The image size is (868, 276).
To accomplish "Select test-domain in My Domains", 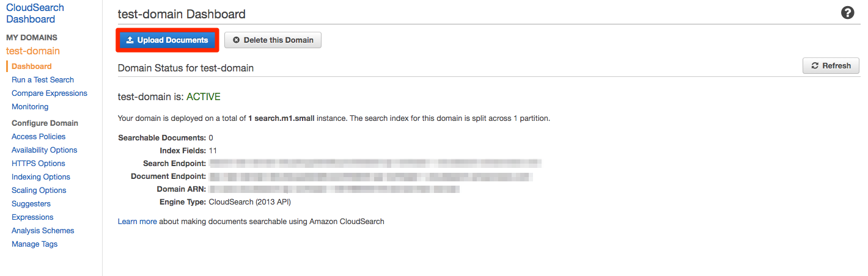I will pos(33,51).
